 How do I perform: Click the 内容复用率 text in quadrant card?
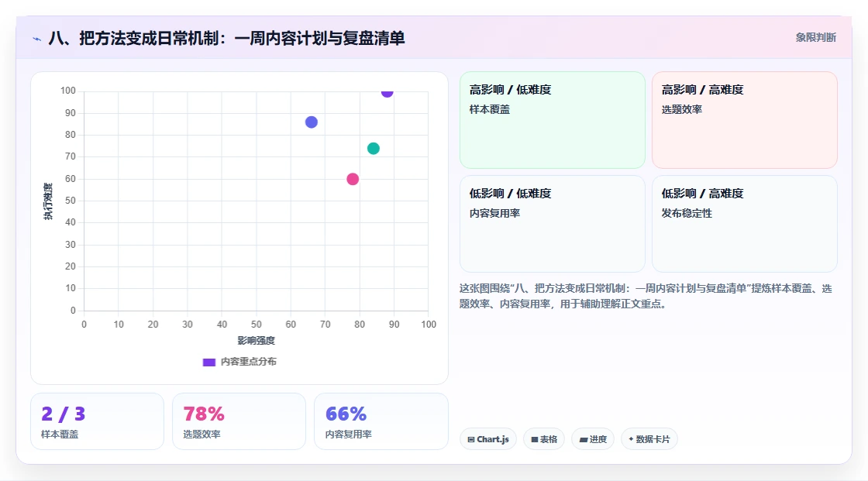(x=494, y=214)
